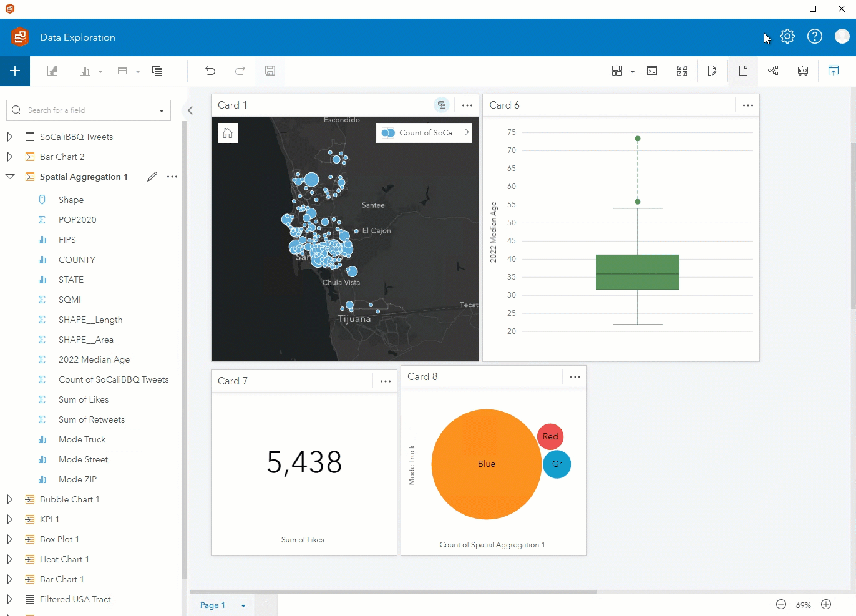
Task: Collapse the Spatial Aggregation 1 dataset
Action: (x=9, y=177)
